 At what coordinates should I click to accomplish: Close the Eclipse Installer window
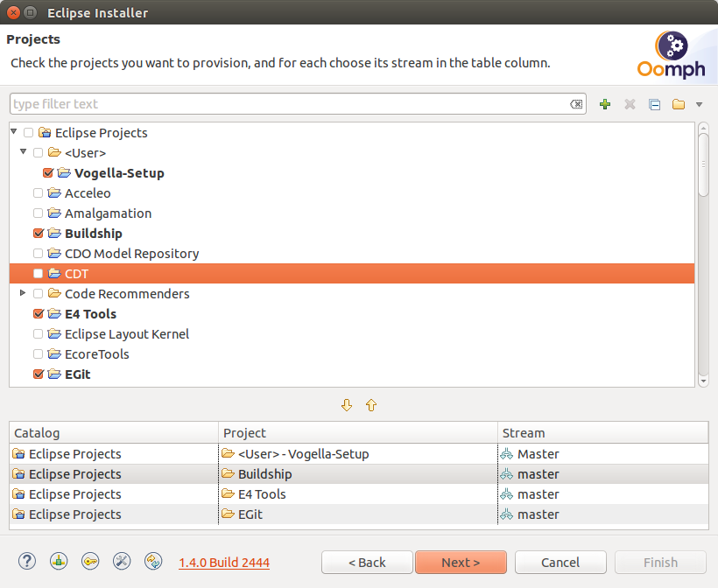click(x=14, y=12)
